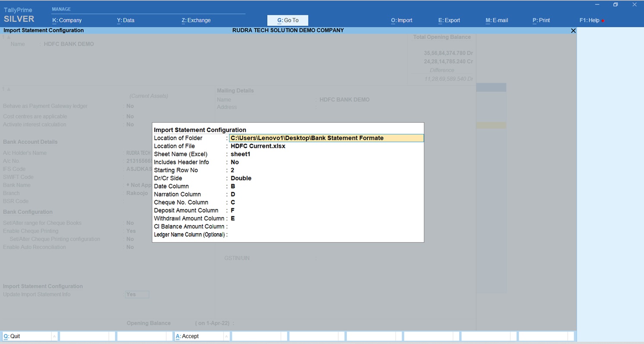Open the Y: Data menu

(126, 20)
